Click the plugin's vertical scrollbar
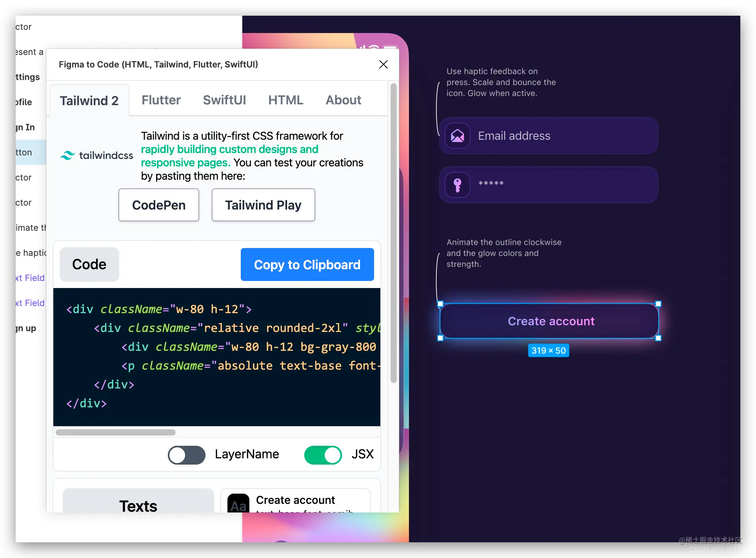756x558 pixels. point(393,233)
